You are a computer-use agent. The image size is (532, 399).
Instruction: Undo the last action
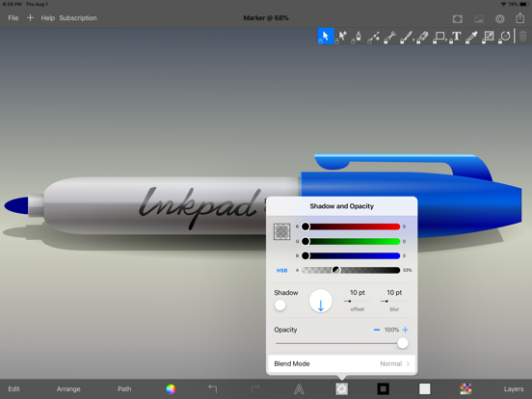[213, 388]
